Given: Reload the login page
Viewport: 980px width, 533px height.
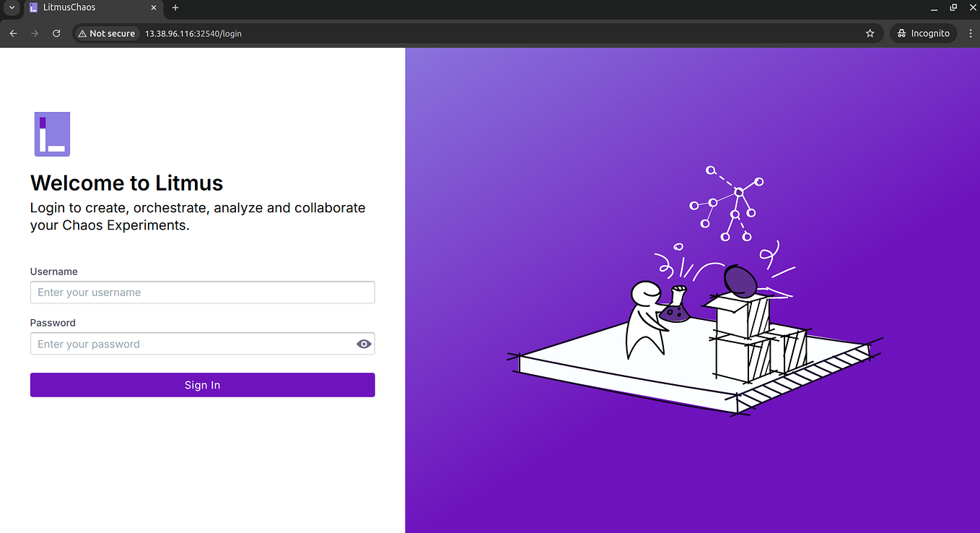Looking at the screenshot, I should point(56,32).
